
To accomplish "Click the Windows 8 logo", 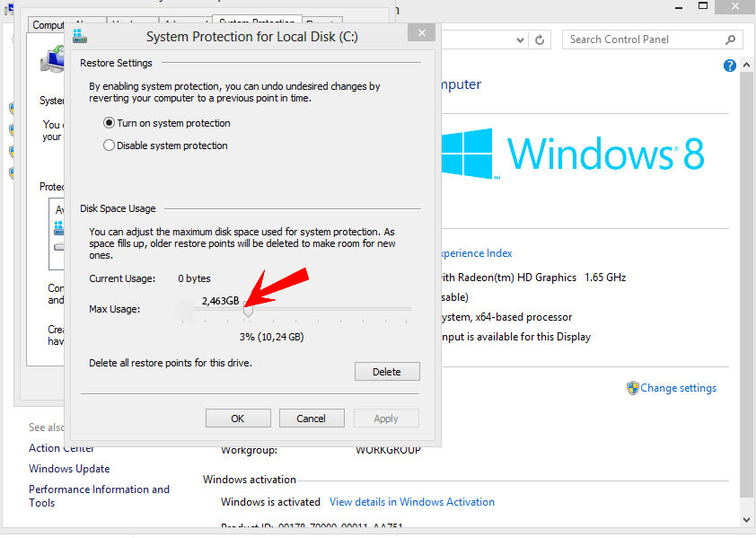I will (573, 154).
